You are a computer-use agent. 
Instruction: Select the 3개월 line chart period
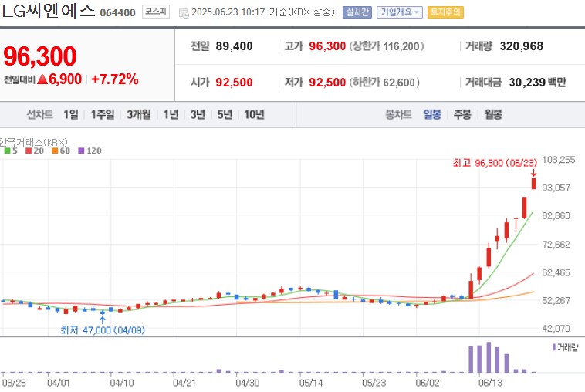click(138, 114)
